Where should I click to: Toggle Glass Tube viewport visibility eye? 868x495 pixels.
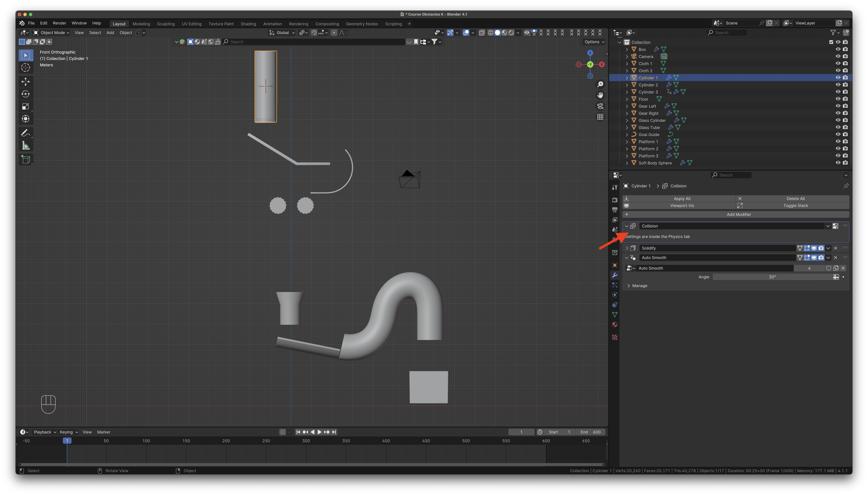(838, 127)
